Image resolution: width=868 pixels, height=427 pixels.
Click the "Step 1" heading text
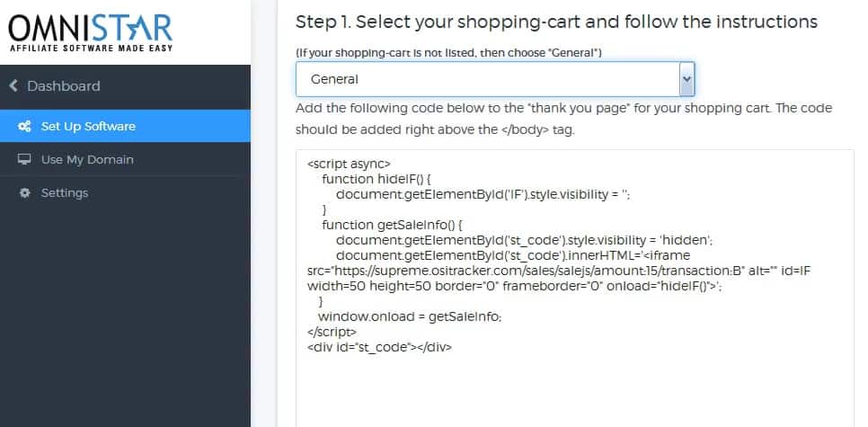pyautogui.click(x=556, y=22)
